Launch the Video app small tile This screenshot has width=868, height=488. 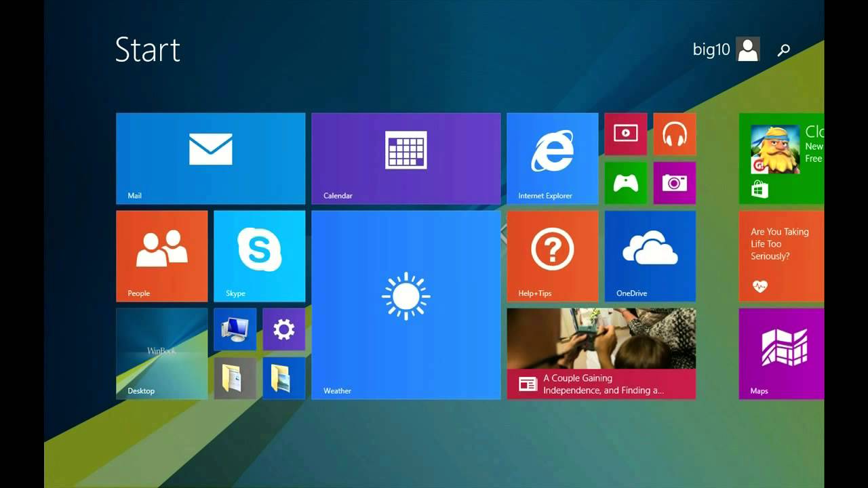(x=625, y=134)
